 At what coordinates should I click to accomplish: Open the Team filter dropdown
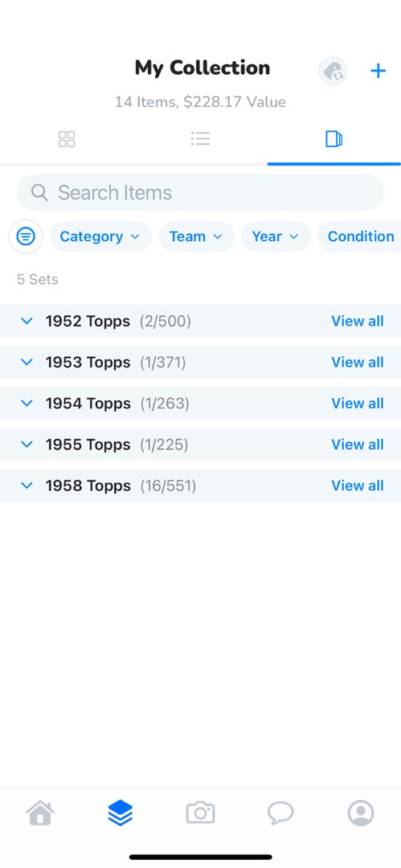[x=197, y=237]
